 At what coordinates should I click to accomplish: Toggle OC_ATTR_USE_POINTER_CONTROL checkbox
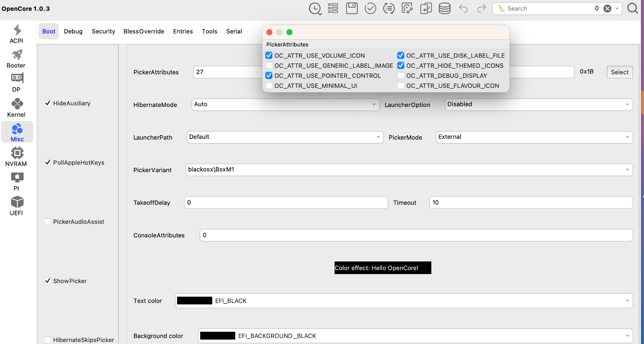coord(269,76)
